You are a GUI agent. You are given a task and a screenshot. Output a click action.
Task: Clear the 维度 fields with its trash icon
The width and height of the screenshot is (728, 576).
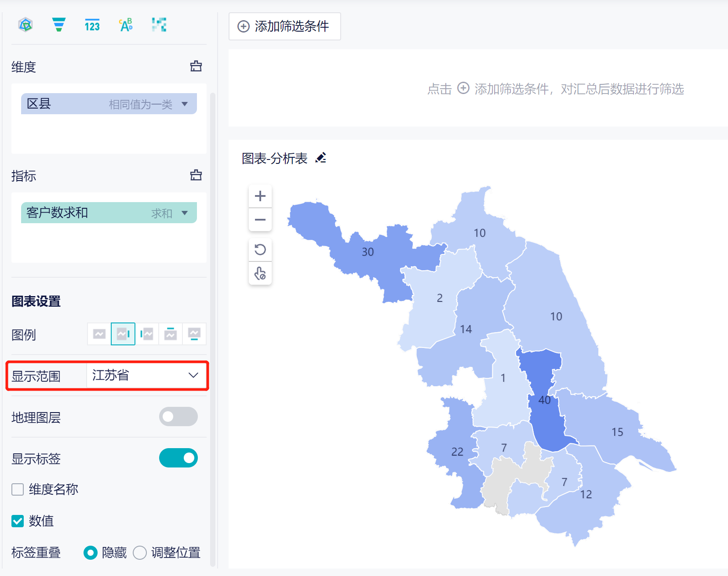point(196,66)
